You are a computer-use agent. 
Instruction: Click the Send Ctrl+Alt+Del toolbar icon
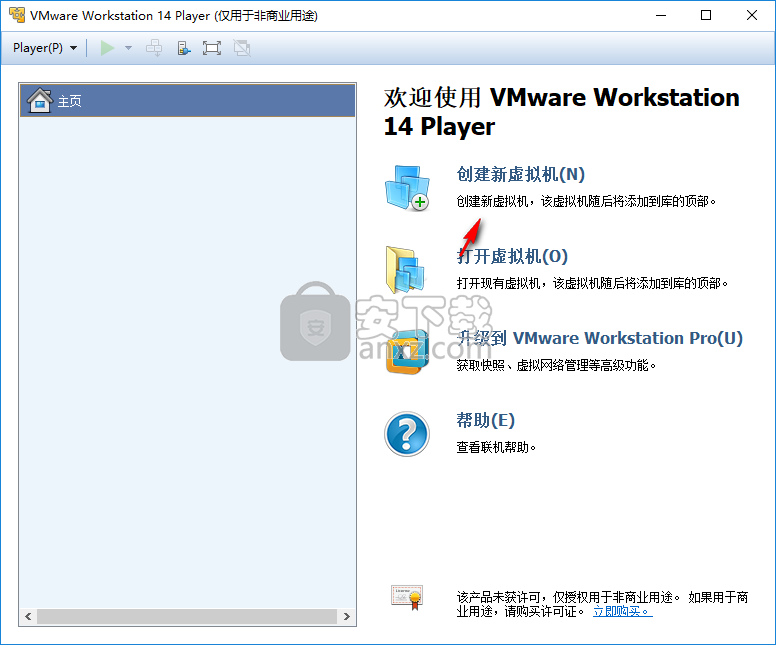(154, 48)
